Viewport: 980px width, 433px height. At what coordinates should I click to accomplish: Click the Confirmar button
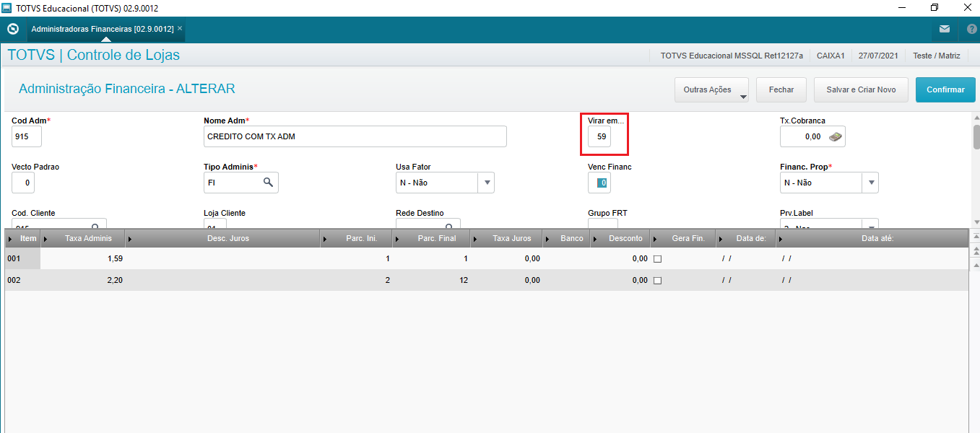pos(945,90)
